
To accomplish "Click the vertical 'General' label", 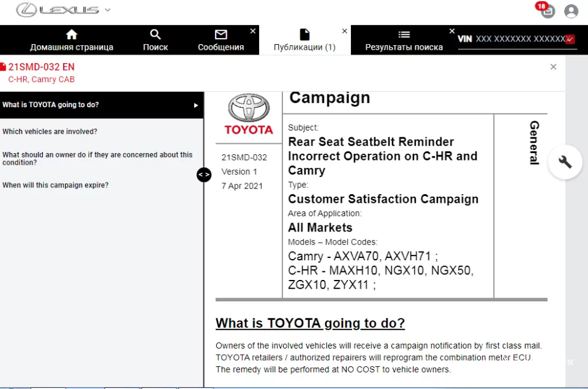I will tap(534, 143).
